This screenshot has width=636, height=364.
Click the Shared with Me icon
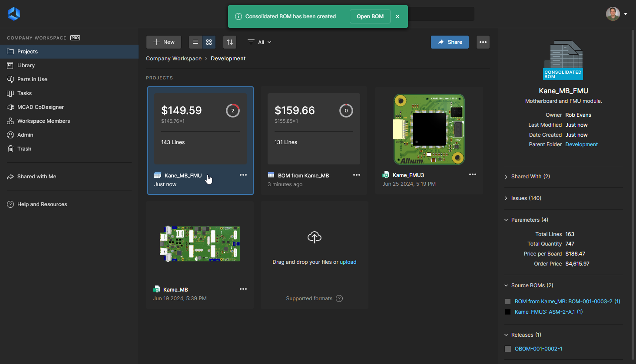tap(10, 177)
